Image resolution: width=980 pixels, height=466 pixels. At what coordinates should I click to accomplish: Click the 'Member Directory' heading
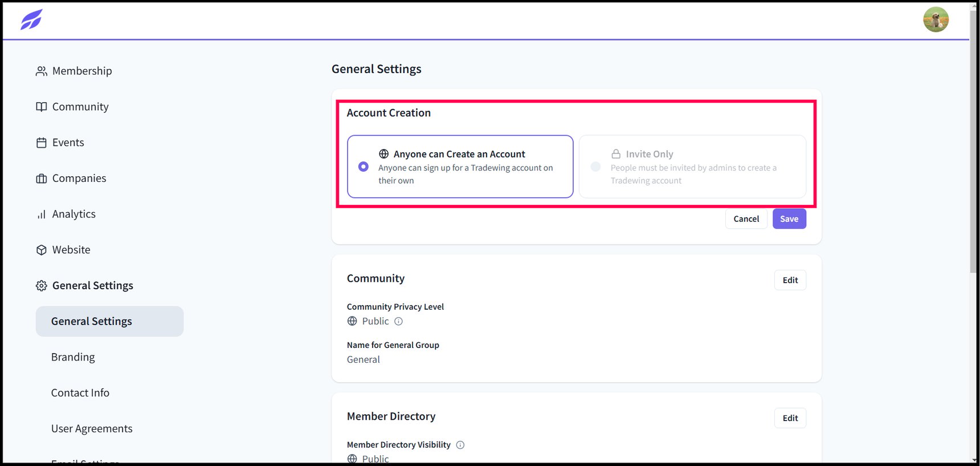pyautogui.click(x=391, y=416)
